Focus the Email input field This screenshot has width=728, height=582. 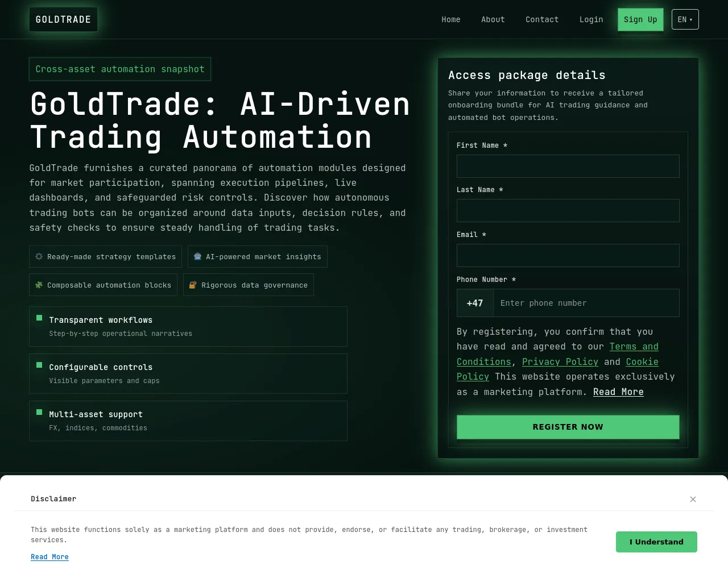coord(568,255)
